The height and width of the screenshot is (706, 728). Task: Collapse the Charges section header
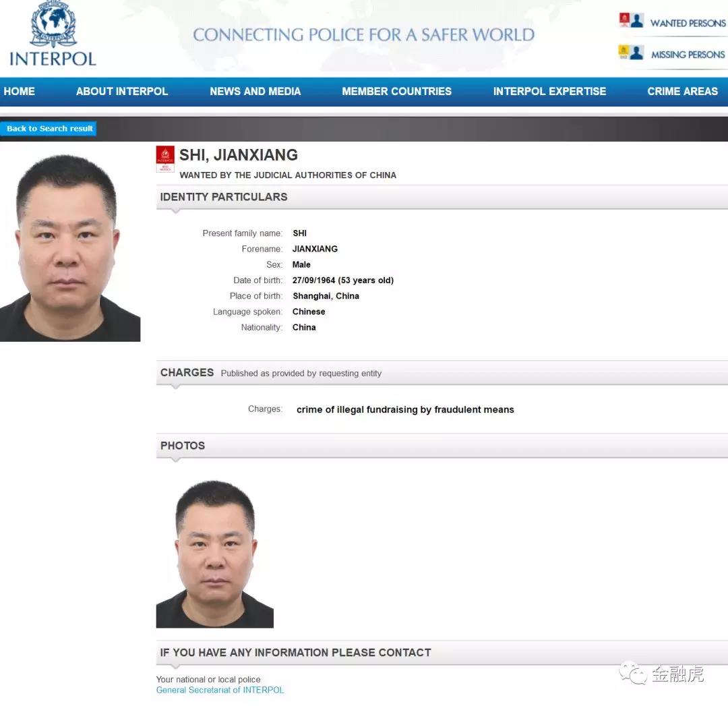pyautogui.click(x=187, y=373)
